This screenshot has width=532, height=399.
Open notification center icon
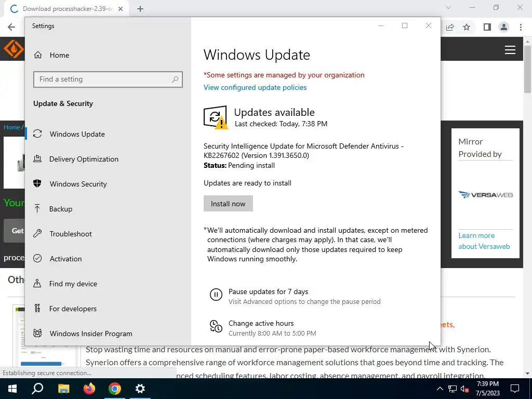point(515,389)
